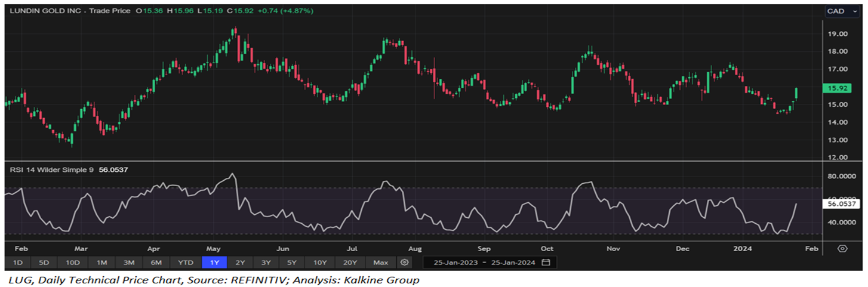Set chart range to 6M
Image resolution: width=868 pixels, height=287 pixels.
[x=156, y=263]
